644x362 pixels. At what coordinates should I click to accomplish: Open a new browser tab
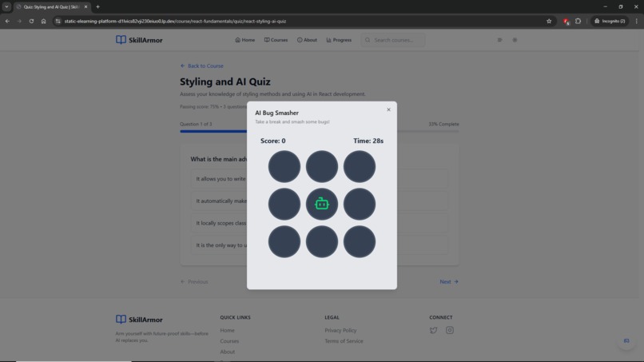point(97,6)
